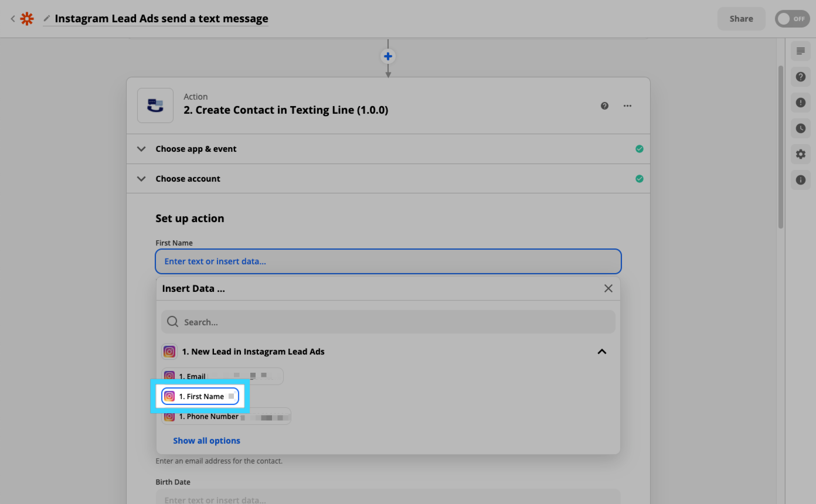
Task: Click the '2. Create Contact in Texting Line (1.0.0)' title
Action: 286,110
